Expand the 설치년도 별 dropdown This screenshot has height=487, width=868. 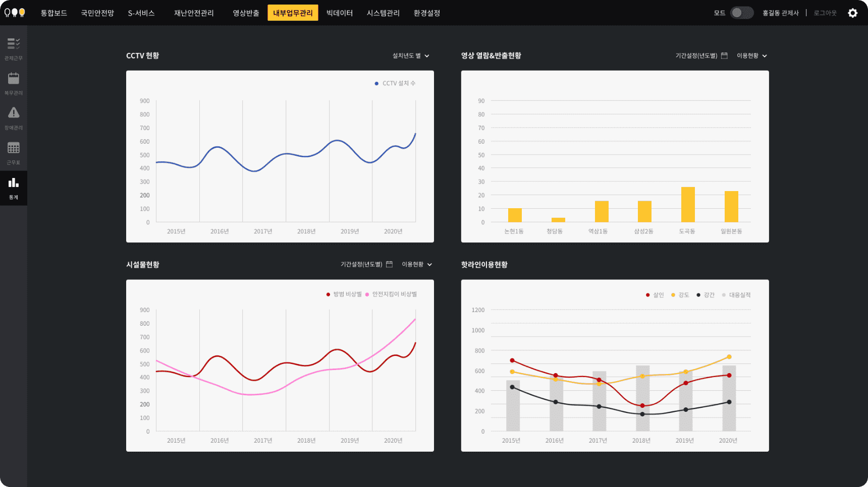point(411,56)
